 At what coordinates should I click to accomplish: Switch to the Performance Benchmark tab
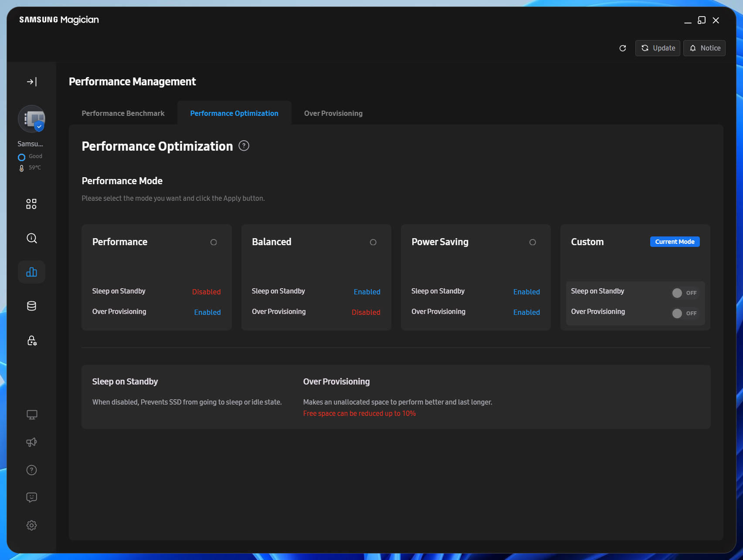(123, 113)
